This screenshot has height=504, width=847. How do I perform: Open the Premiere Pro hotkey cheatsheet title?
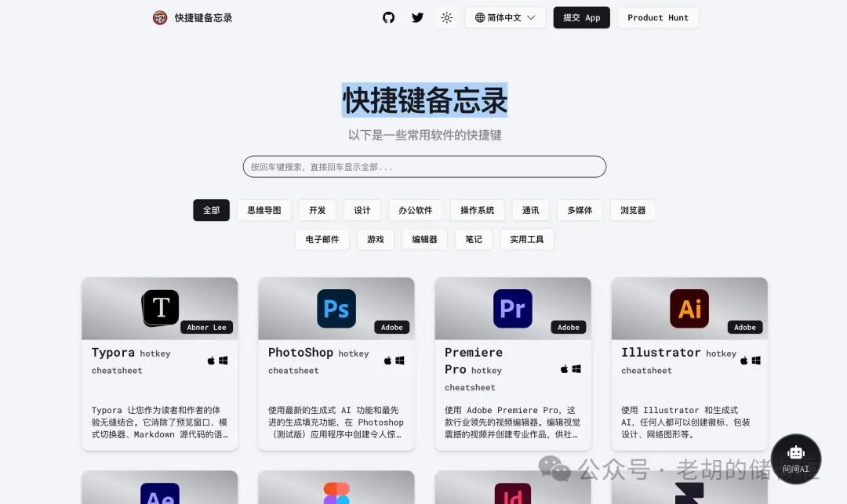474,369
